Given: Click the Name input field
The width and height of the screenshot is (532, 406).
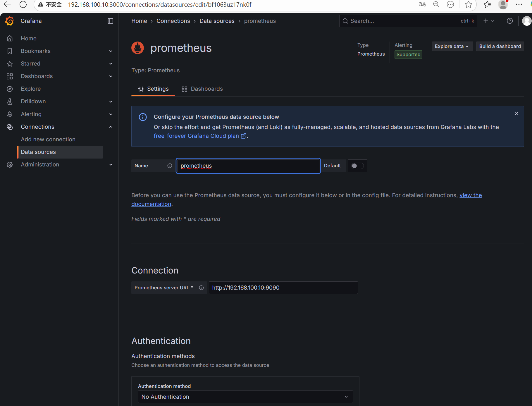Looking at the screenshot, I should tap(248, 166).
